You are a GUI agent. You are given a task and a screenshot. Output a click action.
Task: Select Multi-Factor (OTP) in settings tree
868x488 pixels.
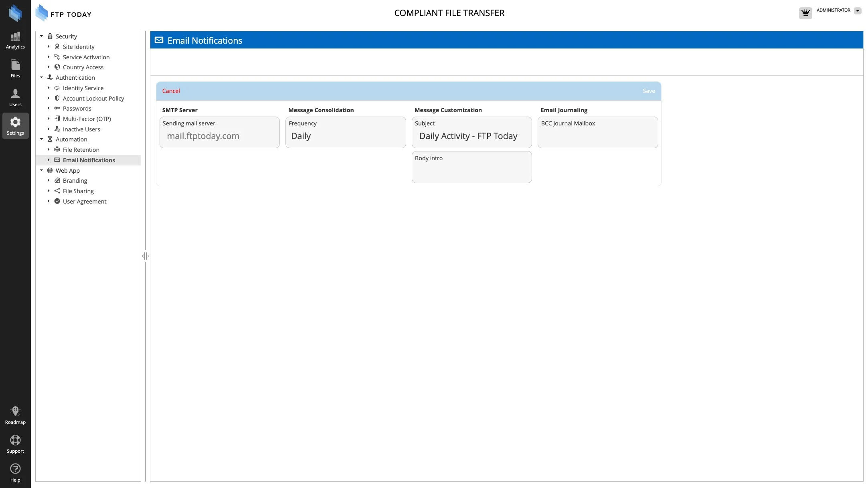pos(87,119)
